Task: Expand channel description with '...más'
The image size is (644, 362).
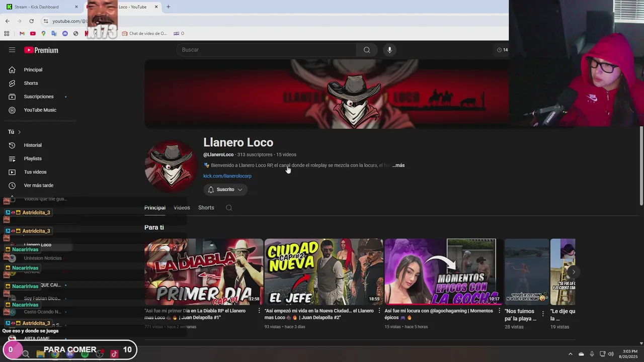Action: pos(398,165)
